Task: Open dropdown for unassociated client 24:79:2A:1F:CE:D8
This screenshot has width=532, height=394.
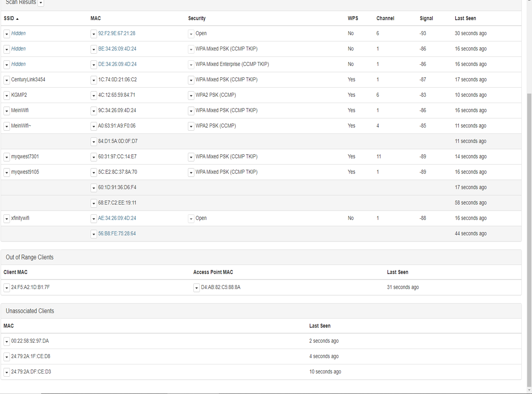Action: 7,357
